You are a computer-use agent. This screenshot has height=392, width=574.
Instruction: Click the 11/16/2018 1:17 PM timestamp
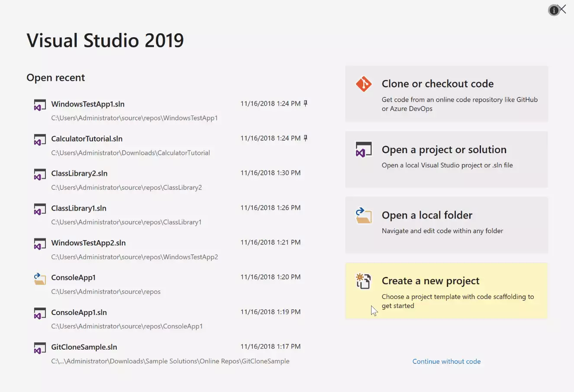tap(270, 346)
